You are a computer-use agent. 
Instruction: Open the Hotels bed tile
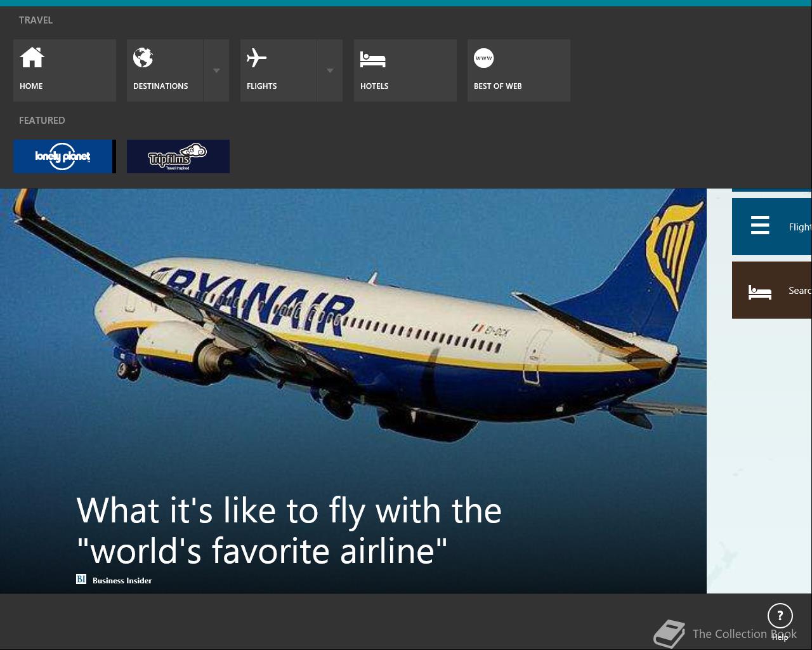point(405,70)
